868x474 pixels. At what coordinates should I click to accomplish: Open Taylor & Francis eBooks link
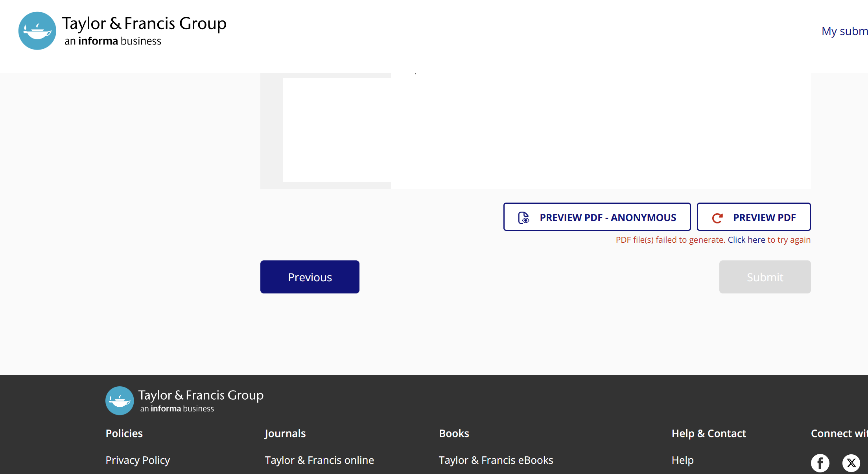click(496, 460)
